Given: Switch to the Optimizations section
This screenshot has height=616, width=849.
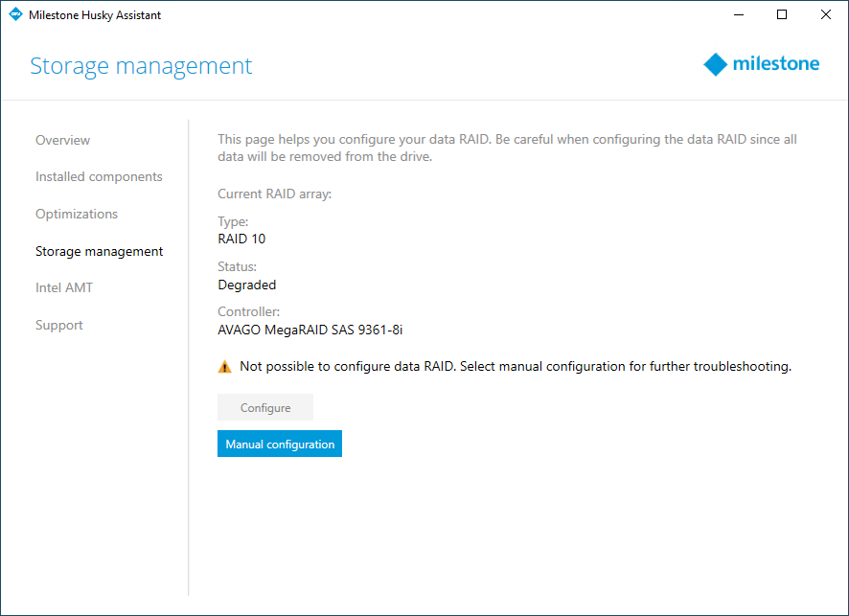Looking at the screenshot, I should click(x=77, y=214).
